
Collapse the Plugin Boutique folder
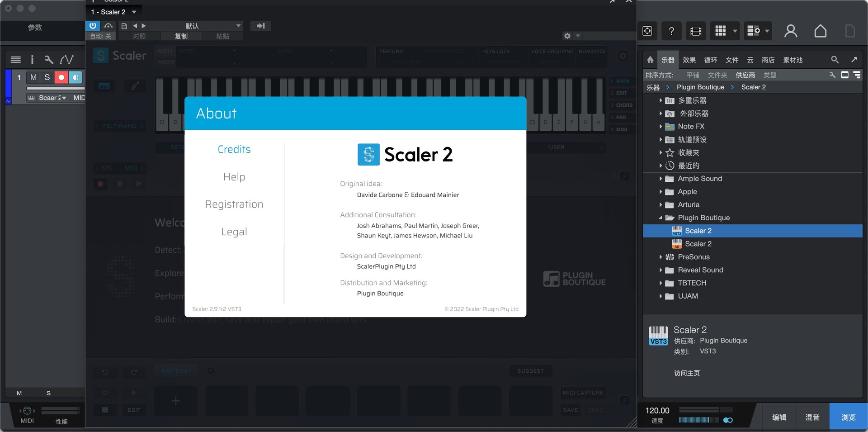click(660, 218)
